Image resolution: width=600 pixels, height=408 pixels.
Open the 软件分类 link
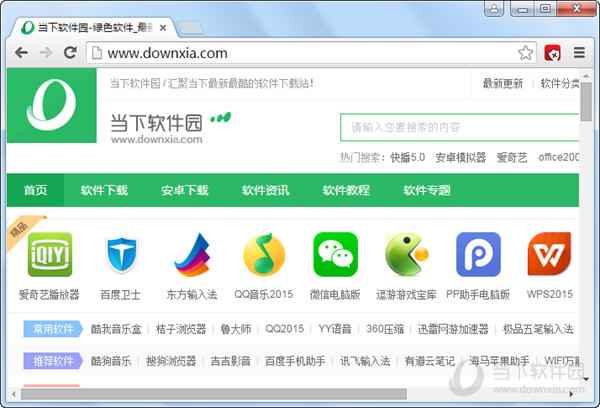coord(559,83)
